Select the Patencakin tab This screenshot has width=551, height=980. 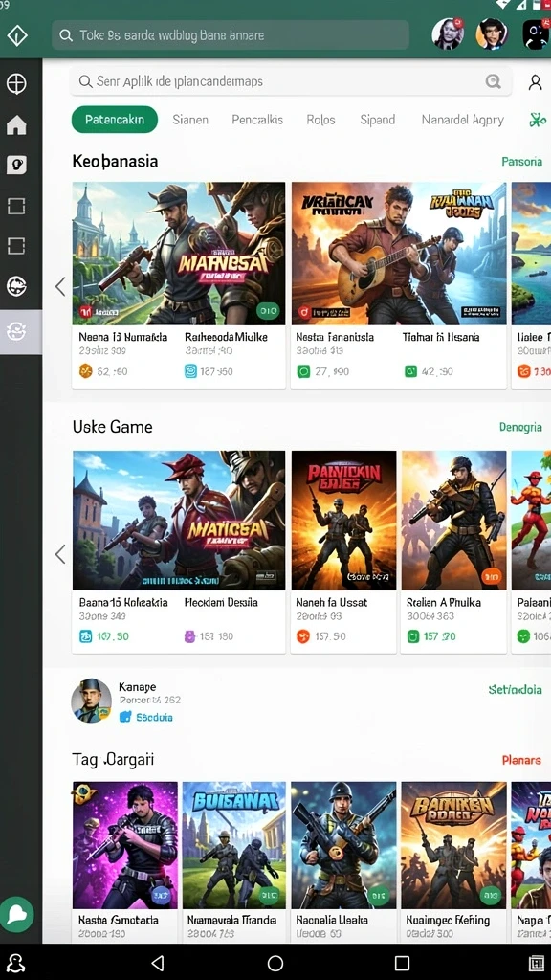115,120
